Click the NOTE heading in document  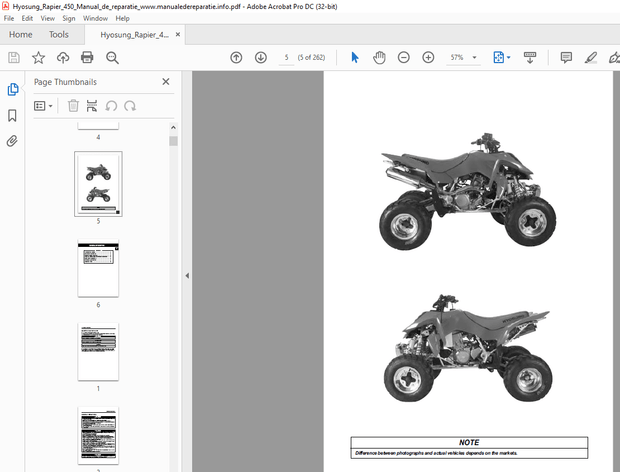[469, 442]
